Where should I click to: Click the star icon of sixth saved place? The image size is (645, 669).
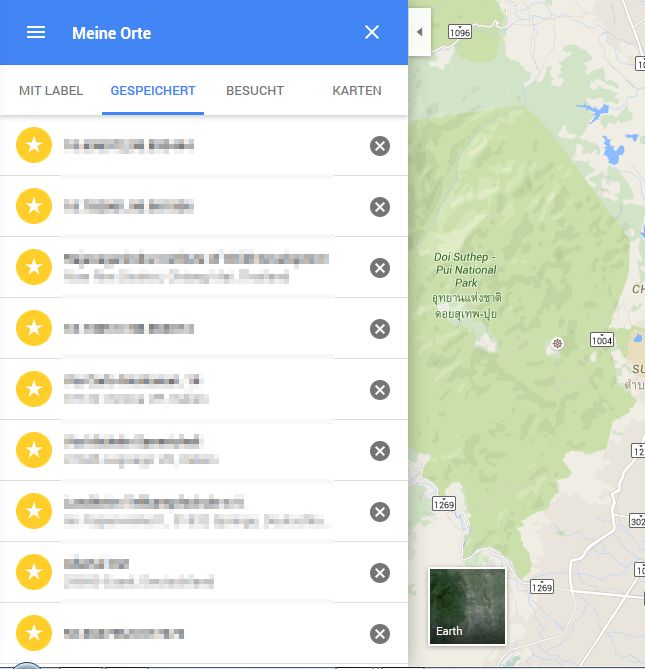point(34,450)
